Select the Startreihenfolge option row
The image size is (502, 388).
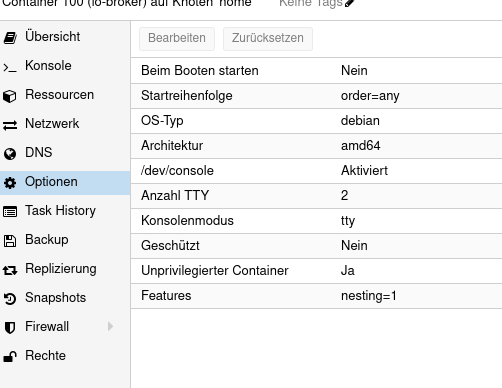[316, 96]
